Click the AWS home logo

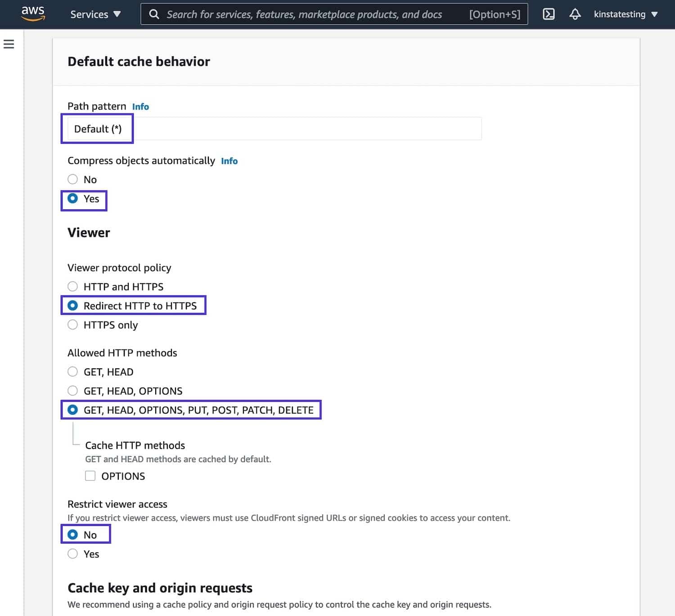point(33,14)
